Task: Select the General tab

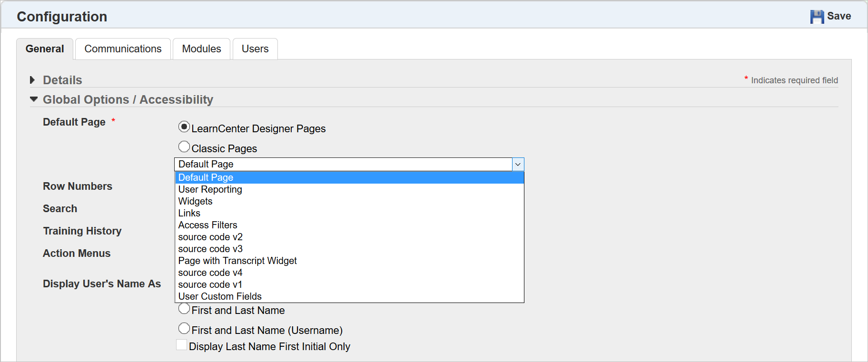Action: 45,49
